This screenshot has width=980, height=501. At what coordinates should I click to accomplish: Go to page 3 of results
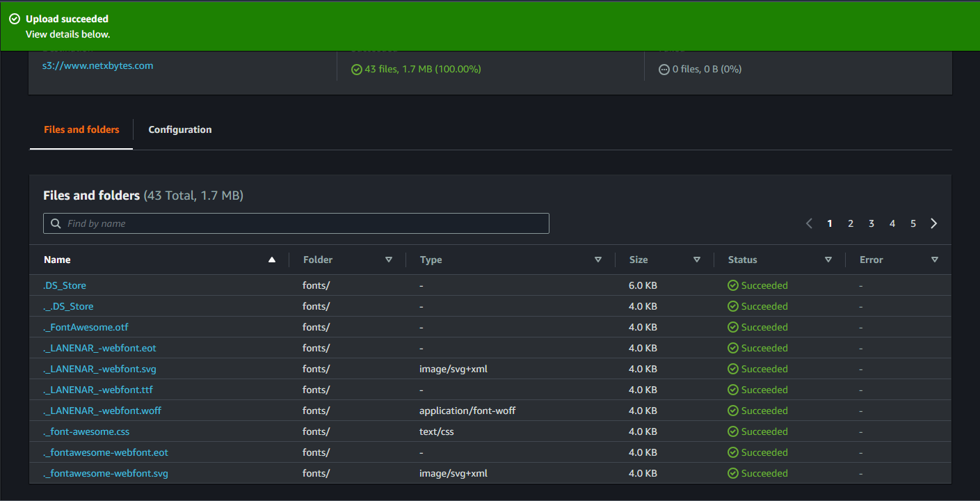(871, 223)
